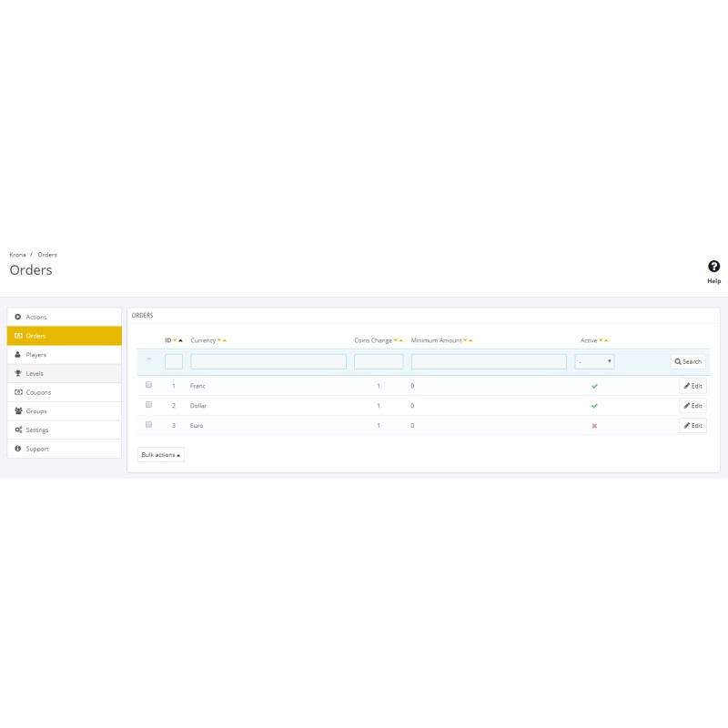
Task: Sort Coins Change column ascending arrow
Action: coord(401,340)
